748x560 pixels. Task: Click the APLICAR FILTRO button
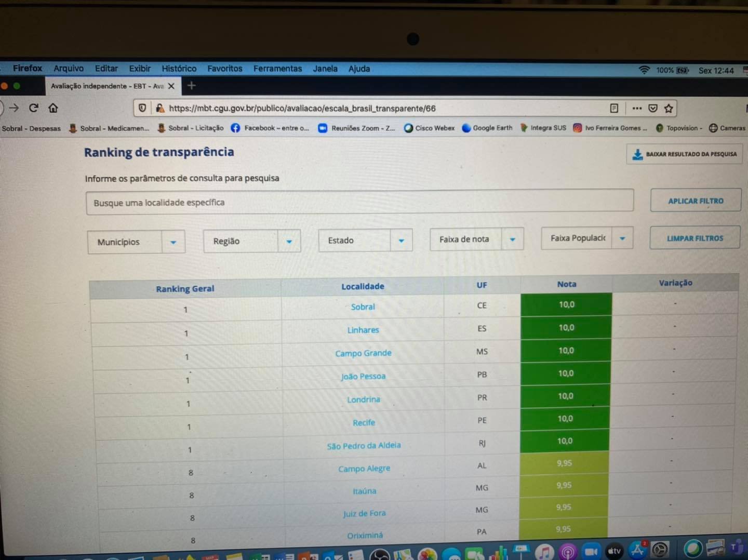(x=696, y=201)
